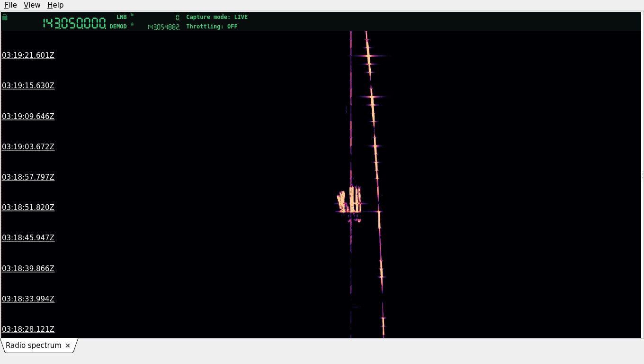
Task: Click the Throttling: OFF label
Action: coord(212,27)
